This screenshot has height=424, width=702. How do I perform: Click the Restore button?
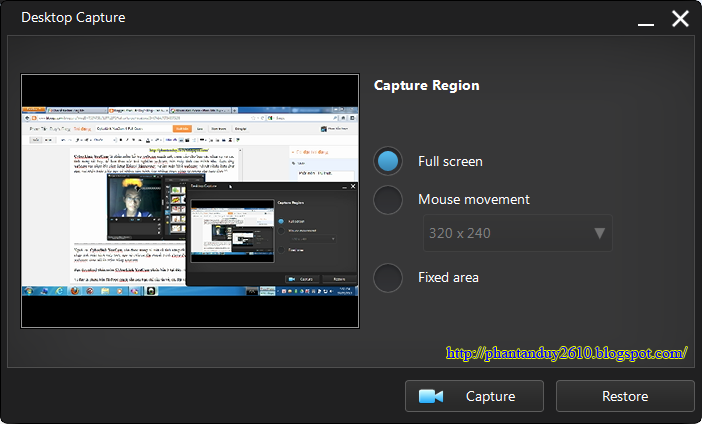(x=625, y=396)
